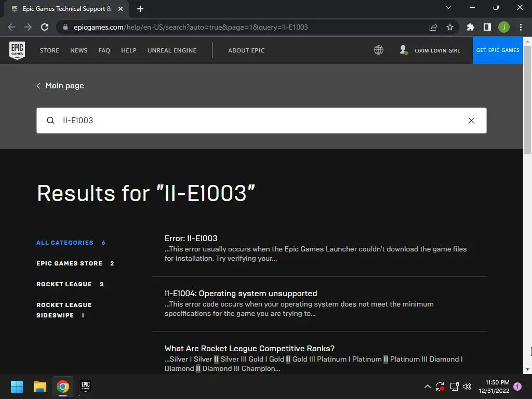Filter by EPIC GAMES STORE category

coord(75,263)
